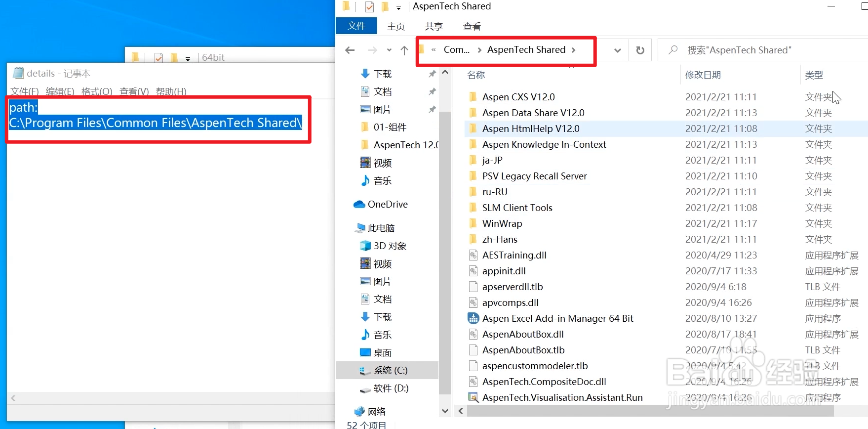Open Notepad 编辑(E) menu

pos(60,91)
